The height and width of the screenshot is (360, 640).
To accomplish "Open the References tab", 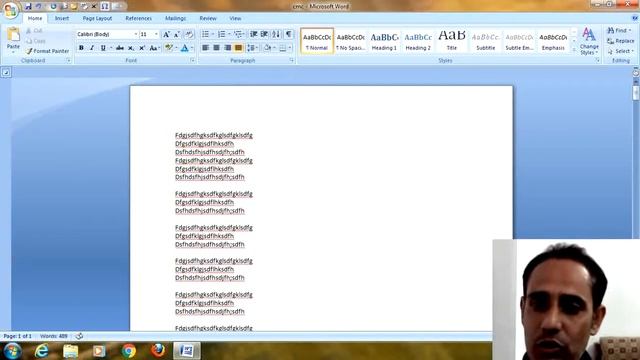I will pos(138,18).
